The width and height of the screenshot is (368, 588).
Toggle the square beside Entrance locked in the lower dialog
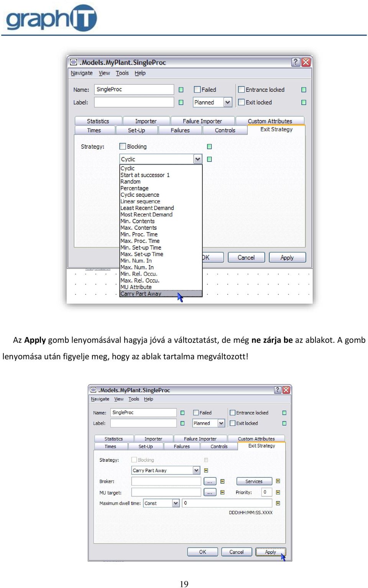[x=284, y=413]
